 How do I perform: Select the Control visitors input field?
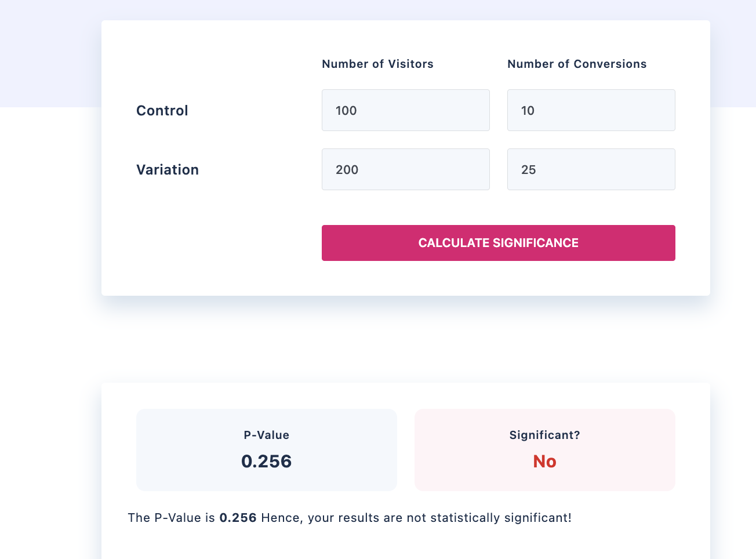(405, 110)
